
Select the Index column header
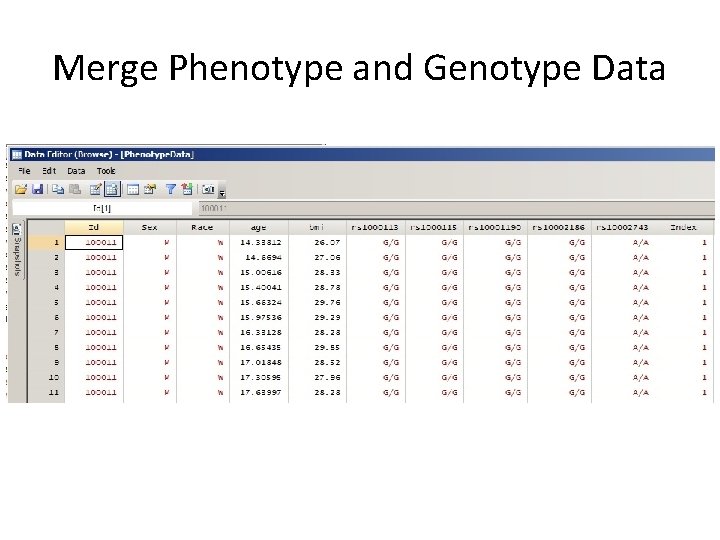(x=683, y=227)
